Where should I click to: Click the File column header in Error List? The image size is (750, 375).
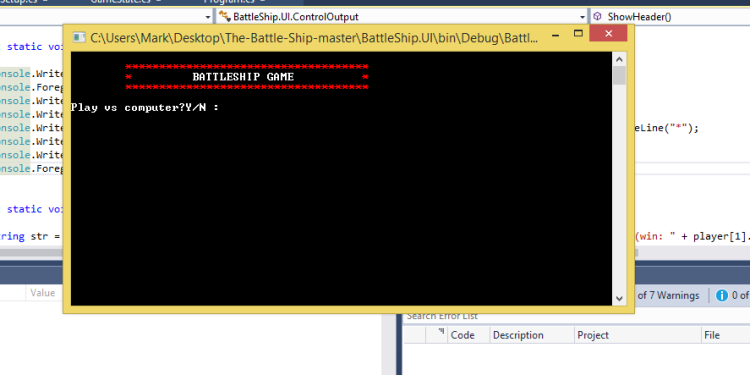coord(726,335)
